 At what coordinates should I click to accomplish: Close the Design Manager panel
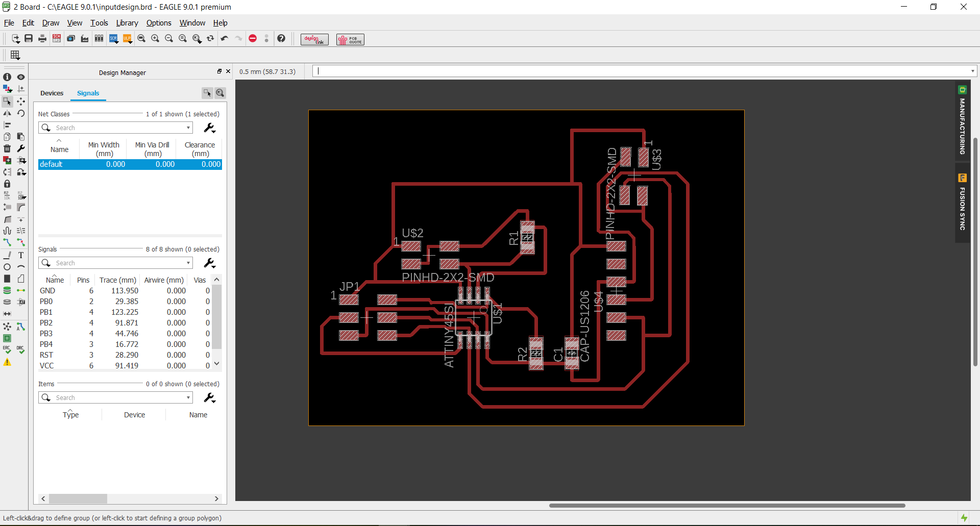(228, 71)
